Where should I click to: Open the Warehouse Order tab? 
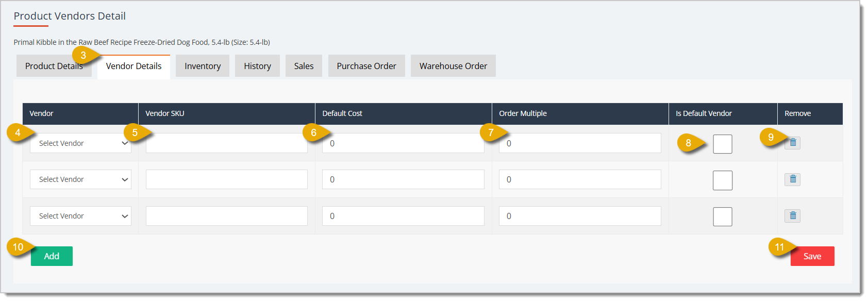click(x=453, y=66)
